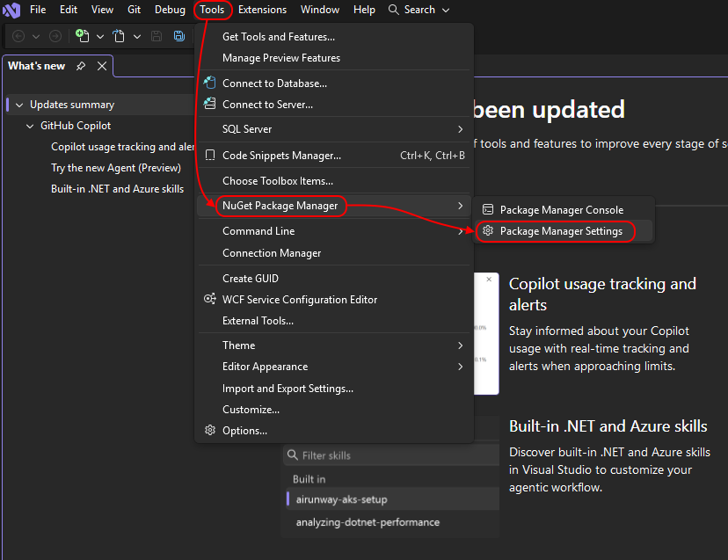Open the Debug menu

tap(170, 10)
